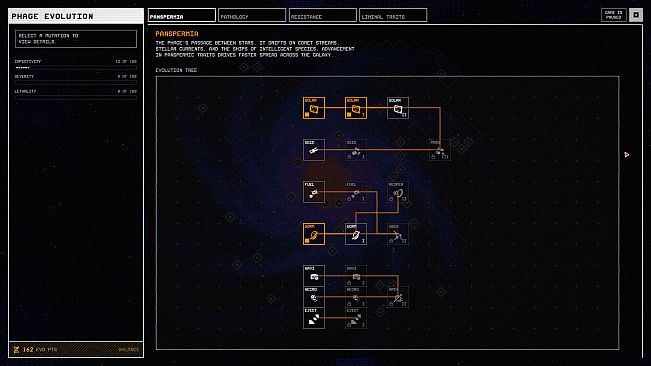The image size is (651, 366).
Task: Select the locked Fuel tier I node
Action: 356,192
